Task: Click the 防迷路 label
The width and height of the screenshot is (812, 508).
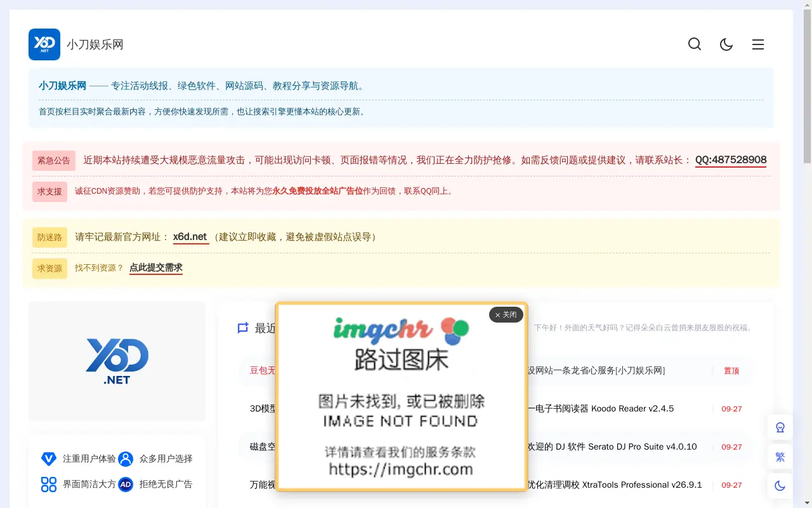Action: pyautogui.click(x=49, y=237)
